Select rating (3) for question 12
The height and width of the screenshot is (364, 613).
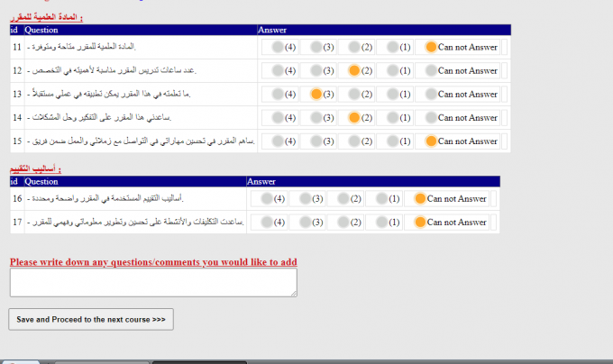316,70
